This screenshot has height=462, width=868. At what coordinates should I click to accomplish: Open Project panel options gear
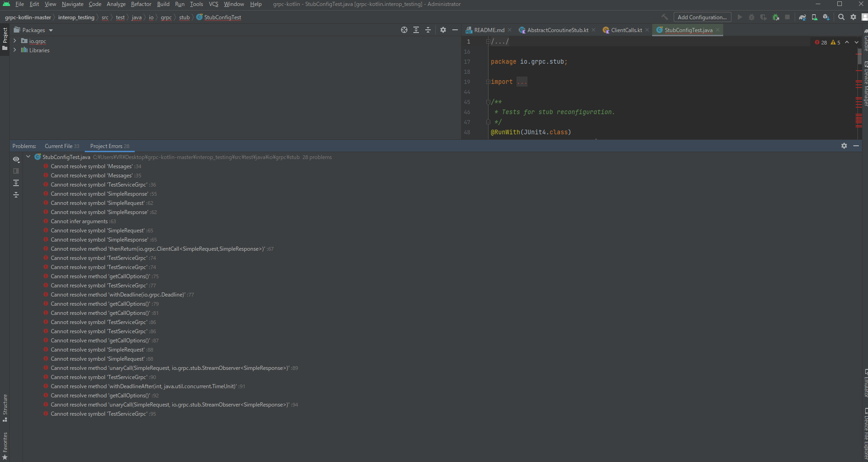[x=443, y=30]
